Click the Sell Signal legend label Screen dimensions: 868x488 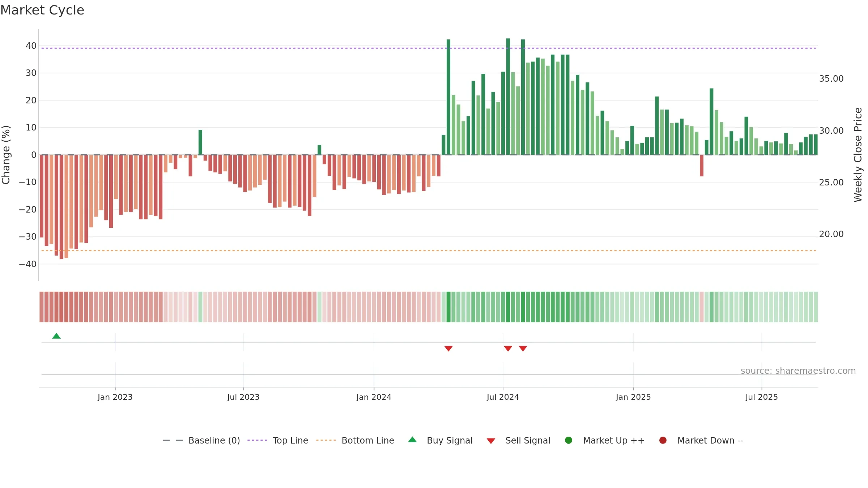pos(528,440)
